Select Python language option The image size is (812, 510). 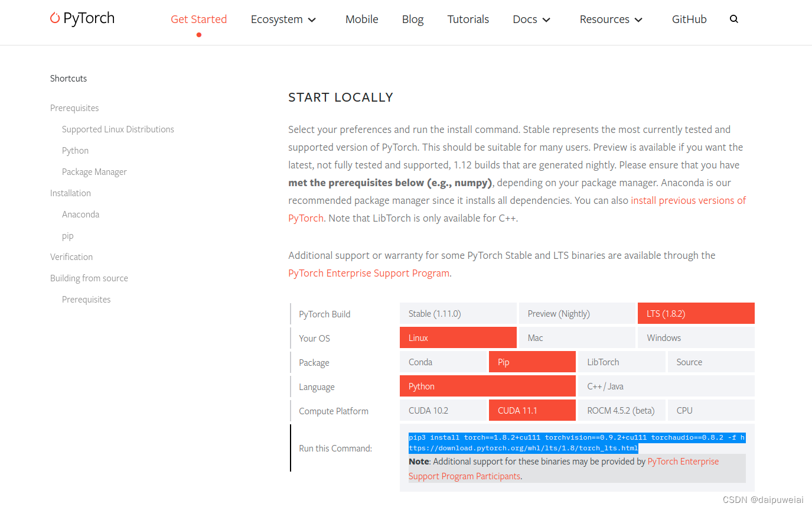coord(488,386)
